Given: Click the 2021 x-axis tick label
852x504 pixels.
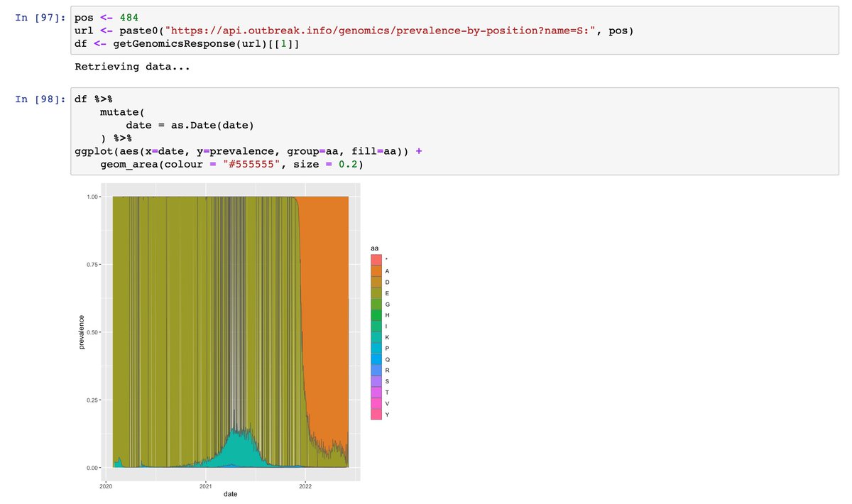Looking at the screenshot, I should click(205, 486).
